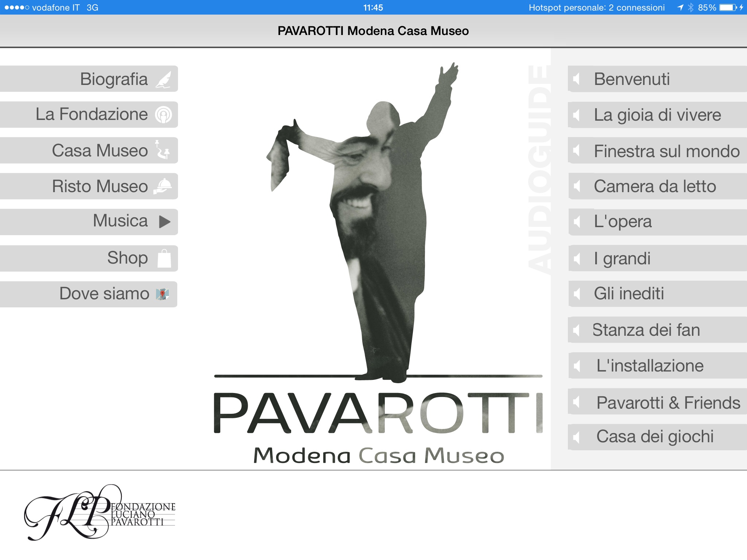Tap the Fondazione Luciano Pavarotti logo

(100, 513)
